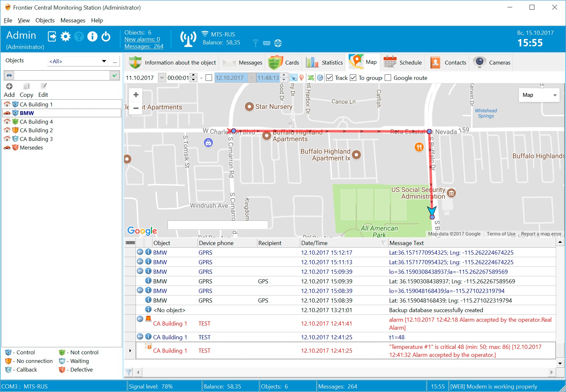The width and height of the screenshot is (566, 392).
Task: Open the start date 11.10.2017 dropdown
Action: 161,78
